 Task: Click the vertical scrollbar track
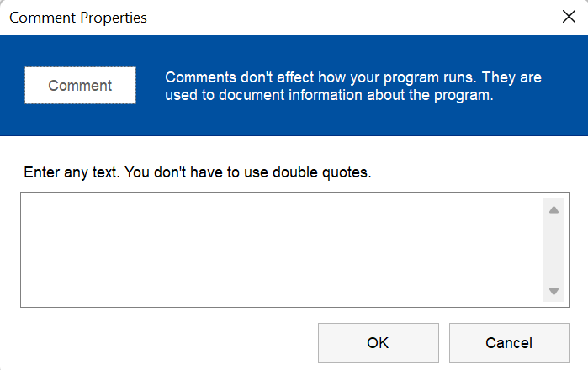pos(554,251)
